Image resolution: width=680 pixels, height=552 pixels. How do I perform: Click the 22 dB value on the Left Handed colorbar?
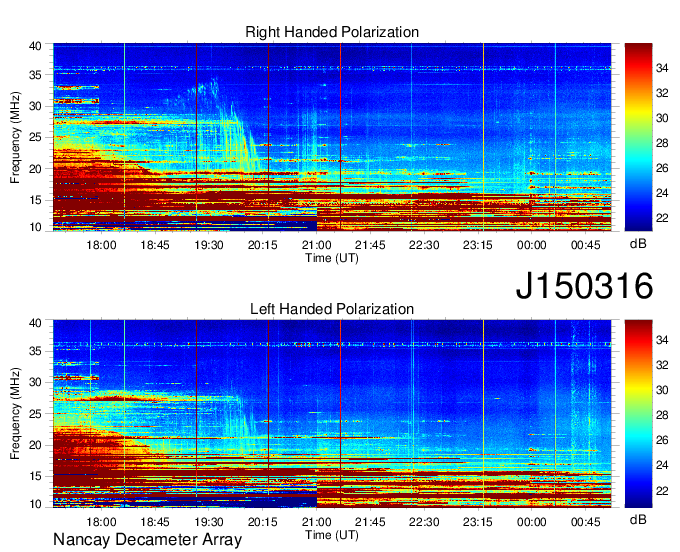[x=662, y=491]
